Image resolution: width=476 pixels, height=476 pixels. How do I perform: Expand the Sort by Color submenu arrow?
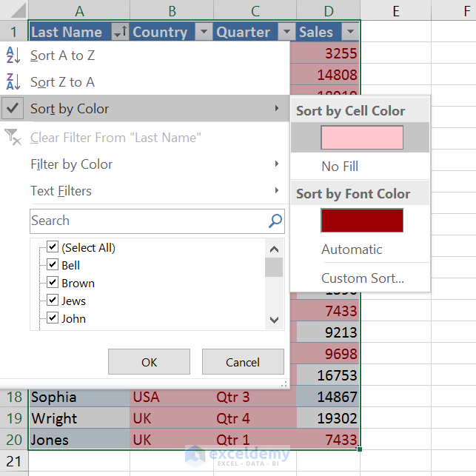277,108
